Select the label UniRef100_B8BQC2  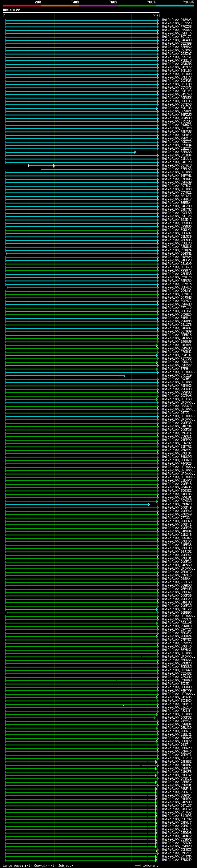click(x=176, y=741)
